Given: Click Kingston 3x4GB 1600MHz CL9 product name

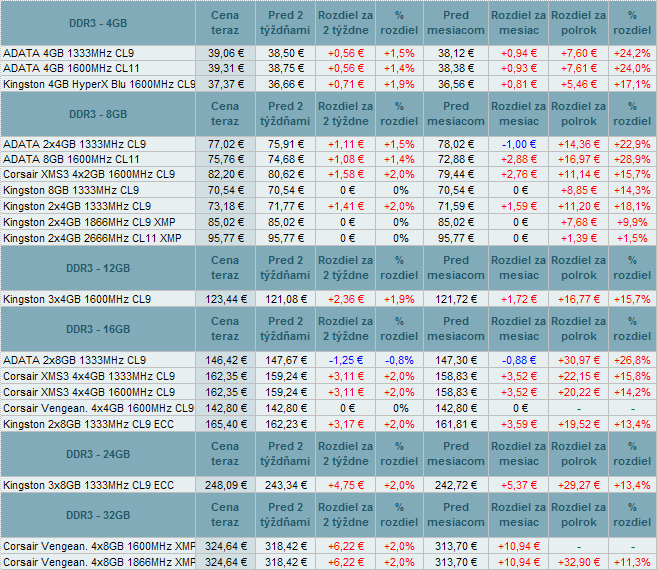Looking at the screenshot, I should click(x=77, y=299).
